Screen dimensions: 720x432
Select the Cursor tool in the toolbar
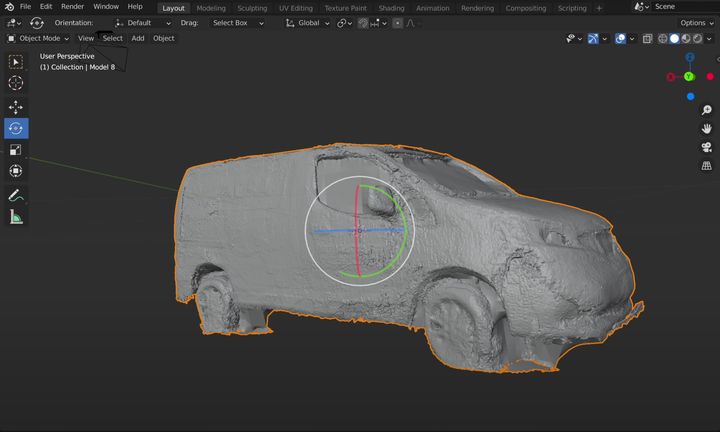(x=16, y=83)
